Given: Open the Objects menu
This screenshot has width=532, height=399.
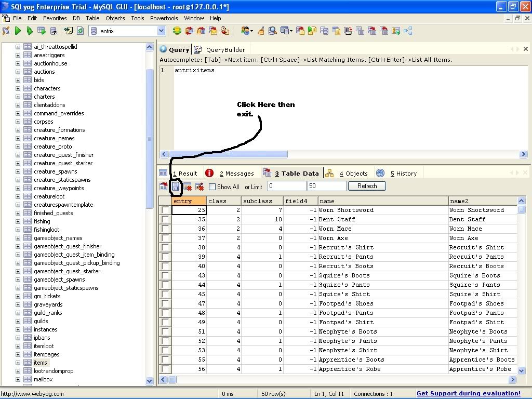Looking at the screenshot, I should pyautogui.click(x=115, y=18).
